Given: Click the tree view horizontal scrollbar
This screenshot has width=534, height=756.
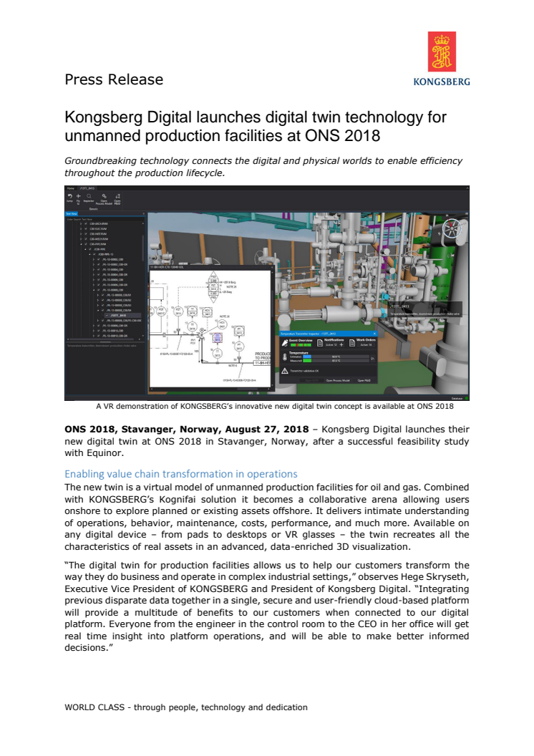Looking at the screenshot, I should click(x=102, y=339).
